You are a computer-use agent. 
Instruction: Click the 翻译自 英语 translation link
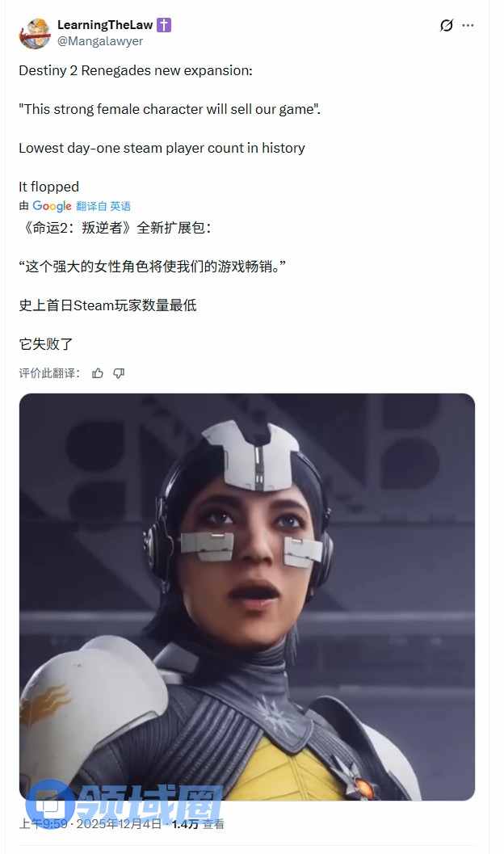click(x=103, y=206)
